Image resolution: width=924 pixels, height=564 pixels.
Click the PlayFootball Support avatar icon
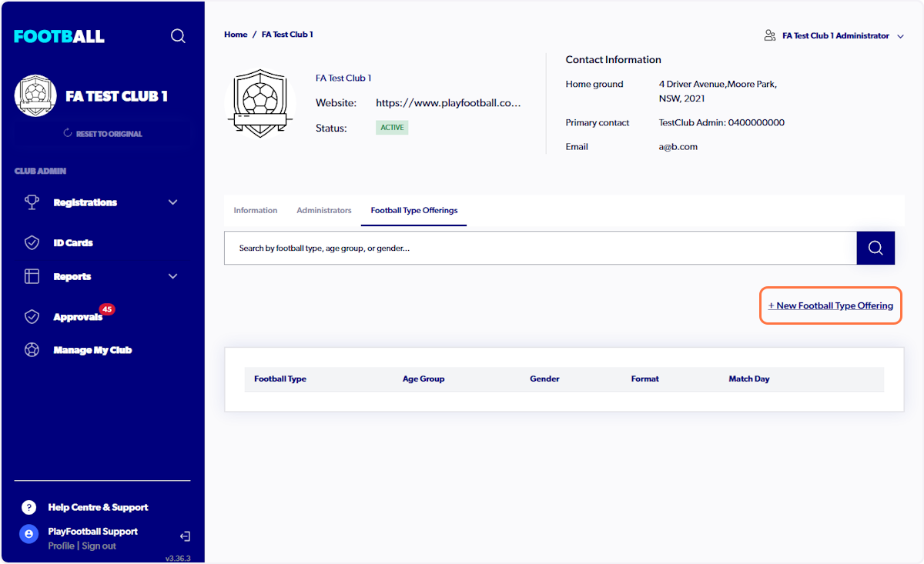tap(28, 534)
